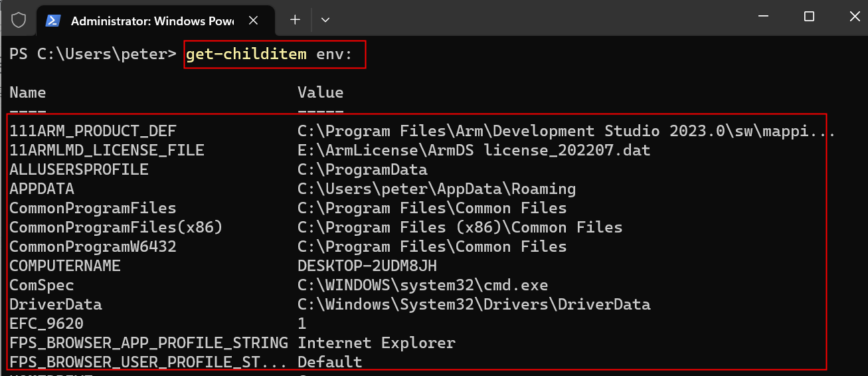Click the get-childitem env: command text
Screen dimensions: 868x376
(274, 54)
